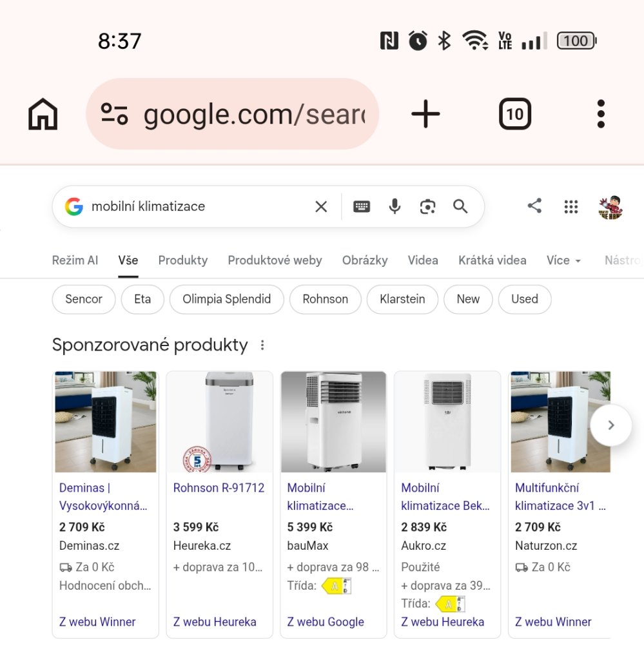The image size is (644, 660).
Task: Open the on-screen keyboard icon
Action: click(362, 207)
